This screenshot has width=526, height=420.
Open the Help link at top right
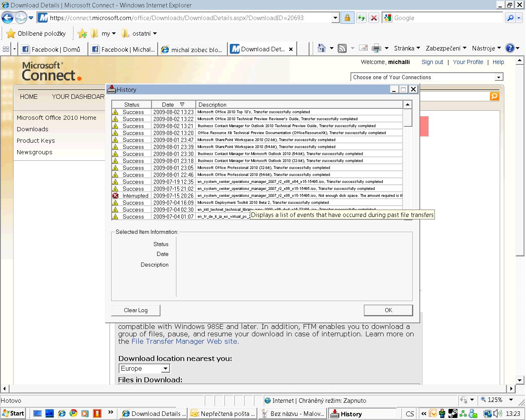click(498, 62)
